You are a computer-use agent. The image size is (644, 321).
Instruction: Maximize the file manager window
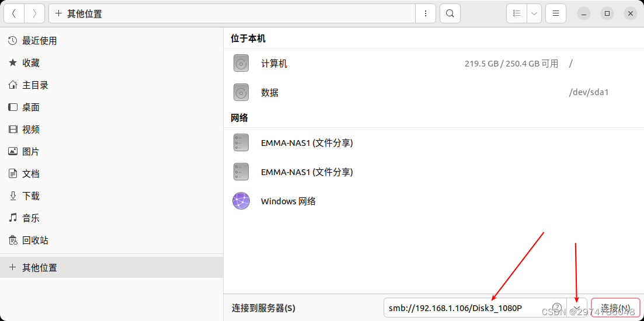[607, 13]
